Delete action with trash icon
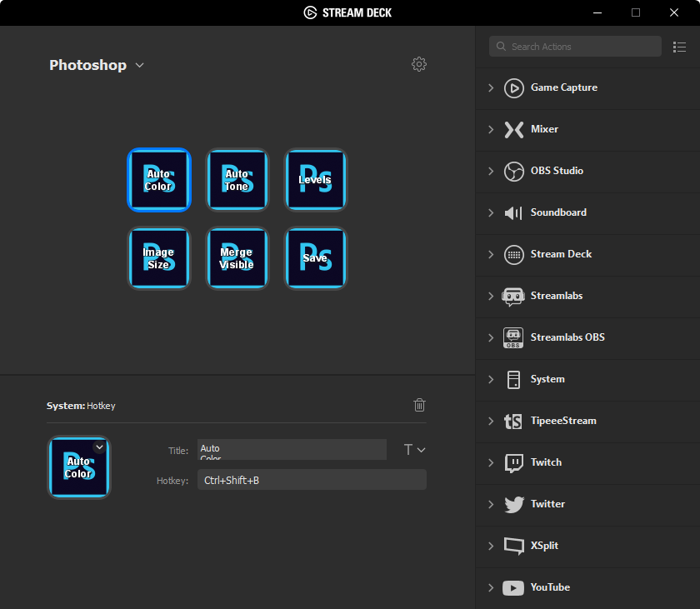Screen dimensions: 700x609 (419, 405)
